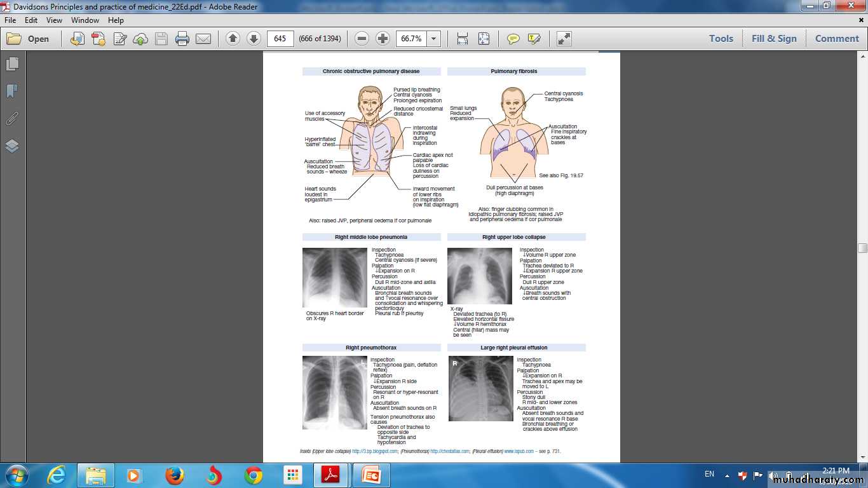Viewport: 868px width, 488px height.
Task: Open the View menu
Action: [x=54, y=20]
